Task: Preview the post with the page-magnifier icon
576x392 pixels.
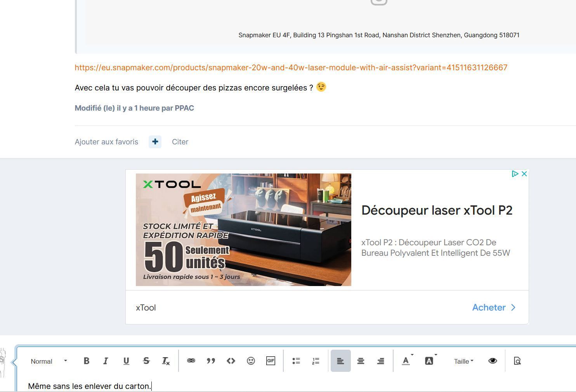Action: [x=517, y=361]
